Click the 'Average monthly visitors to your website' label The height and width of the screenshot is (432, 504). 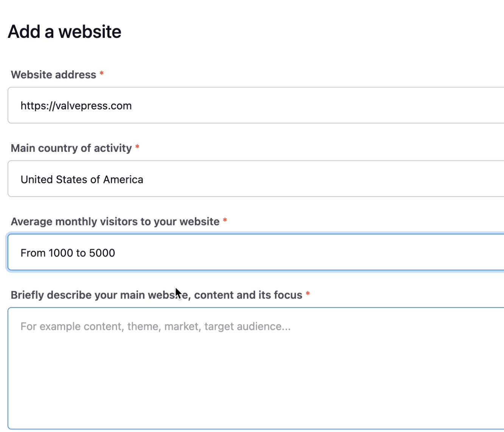pyautogui.click(x=115, y=222)
